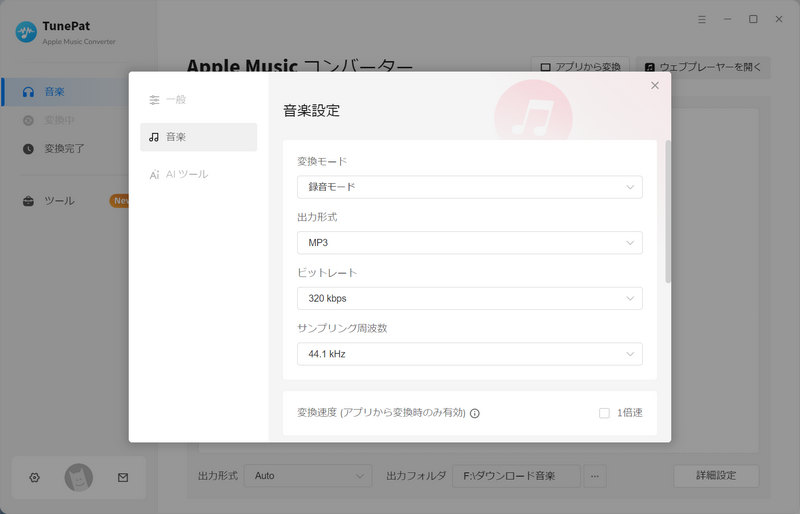Open 変換中 in the main sidebar
Viewport: 800px width, 514px height.
point(66,120)
